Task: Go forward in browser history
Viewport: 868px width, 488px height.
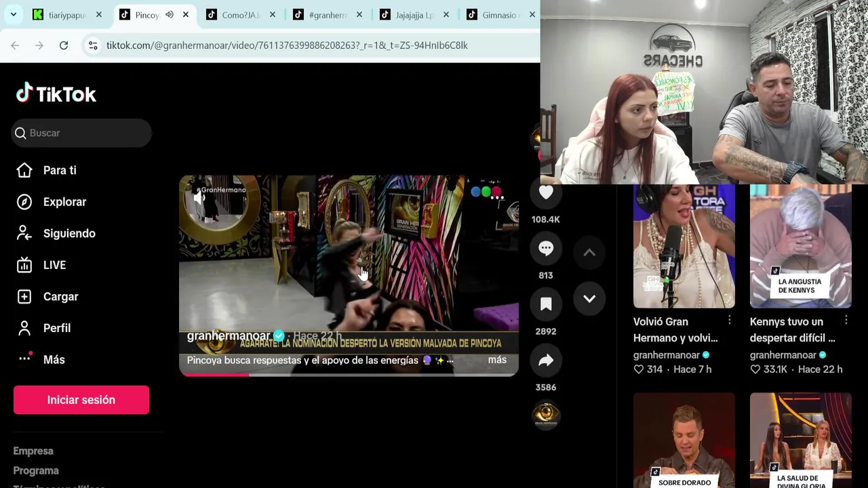Action: [39, 45]
